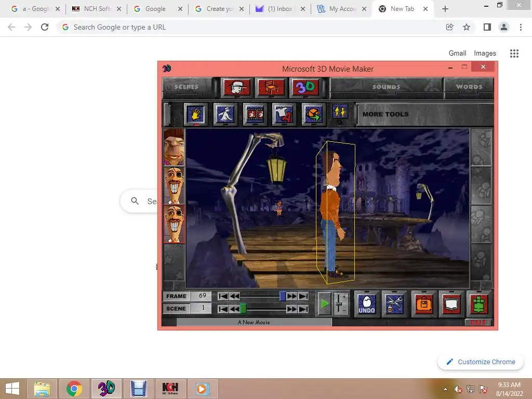The height and width of the screenshot is (399, 532).
Task: Open a new Chrome tab
Action: click(x=445, y=9)
